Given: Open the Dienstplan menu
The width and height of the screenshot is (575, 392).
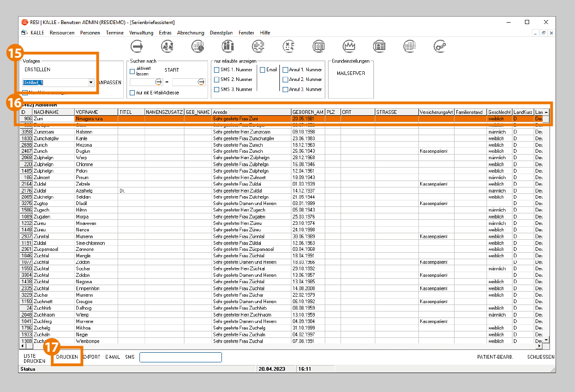Looking at the screenshot, I should (x=221, y=33).
